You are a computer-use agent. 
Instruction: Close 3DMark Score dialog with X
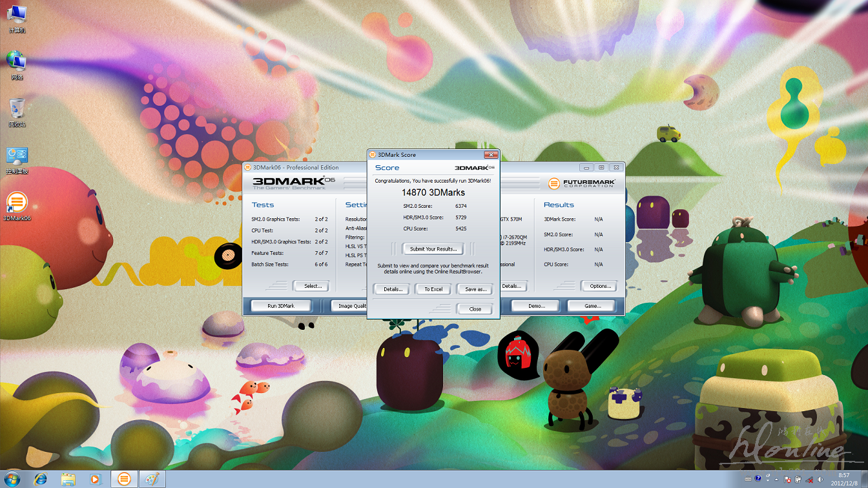point(490,155)
